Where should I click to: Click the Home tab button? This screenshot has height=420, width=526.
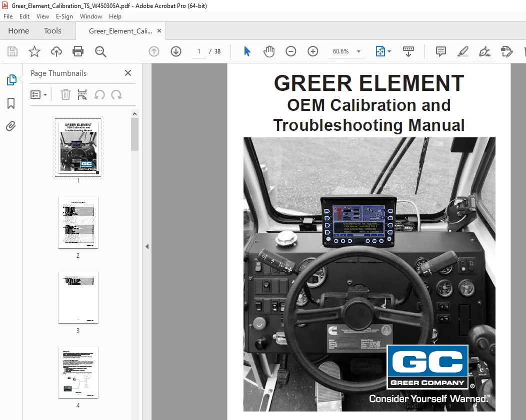[18, 31]
